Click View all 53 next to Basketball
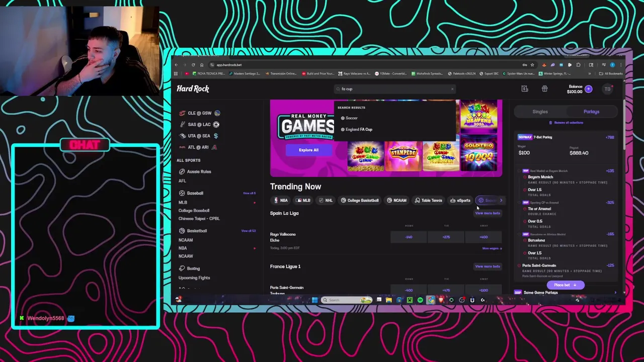Screen dimensions: 644x362 (249, 231)
